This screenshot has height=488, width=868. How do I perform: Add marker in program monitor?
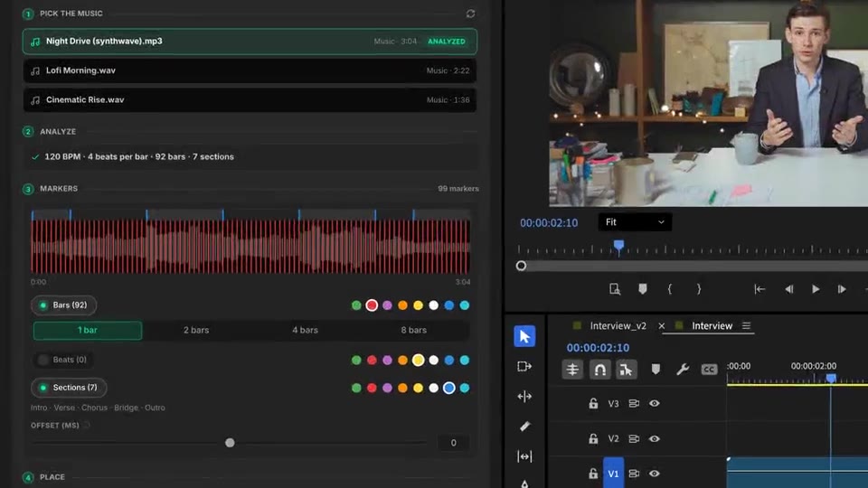[x=642, y=289]
